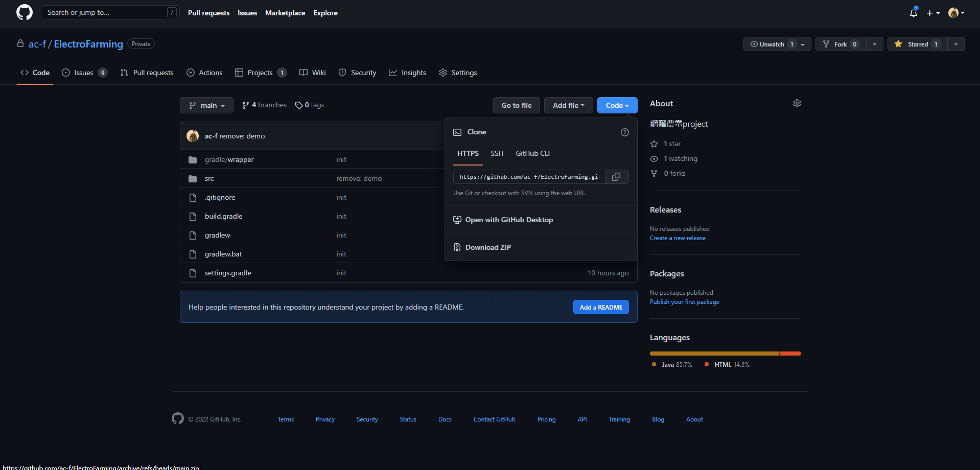The image size is (980, 470).
Task: Open the 0 forks link
Action: (x=668, y=173)
